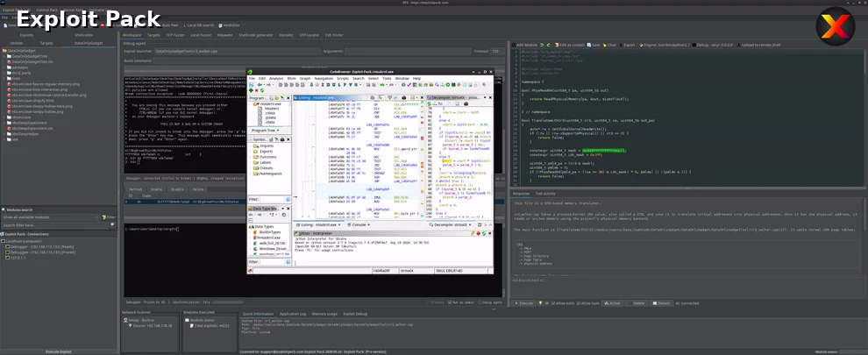Export the module code
Viewport: 868px width, 355px height.
pyautogui.click(x=628, y=45)
